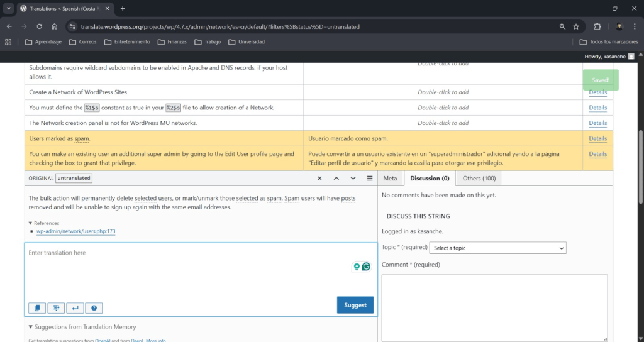This screenshot has width=644, height=342.
Task: Click in the Enter translation here textarea
Action: (x=189, y=270)
